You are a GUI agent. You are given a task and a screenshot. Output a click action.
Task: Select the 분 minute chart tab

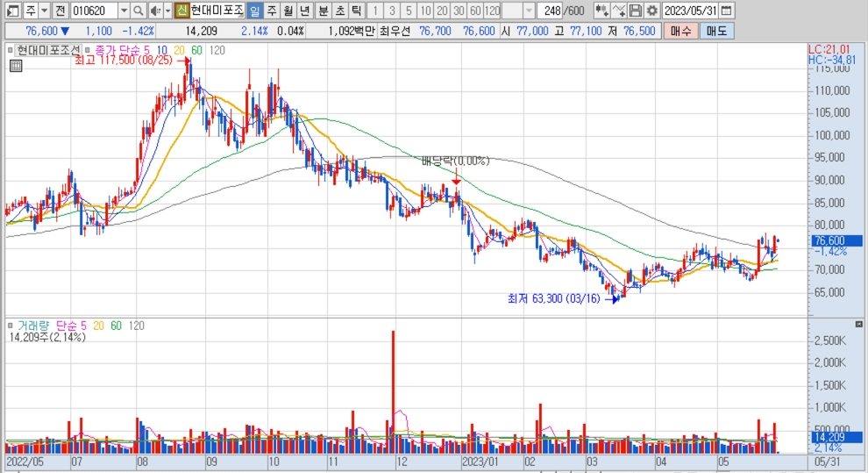pos(323,11)
